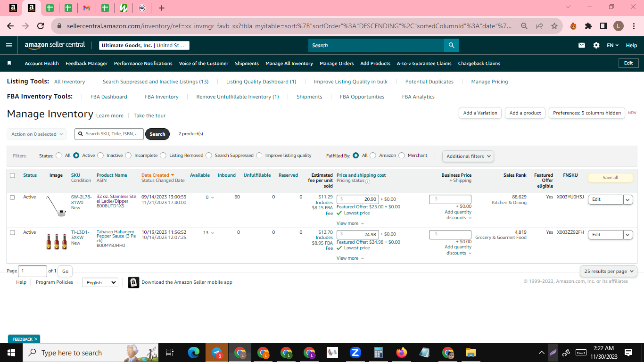The image size is (644, 362).
Task: Tick the select-all checkbox in table header
Action: (x=12, y=175)
